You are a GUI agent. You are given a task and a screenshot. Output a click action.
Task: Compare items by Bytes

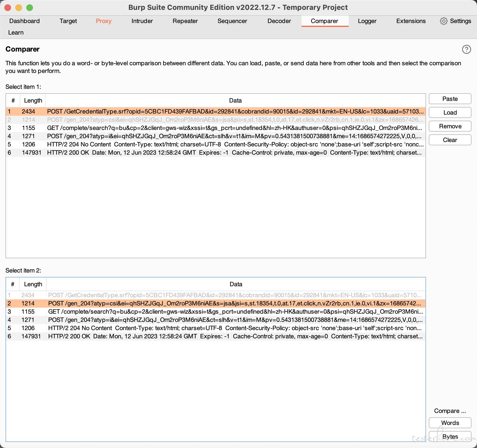(450, 436)
